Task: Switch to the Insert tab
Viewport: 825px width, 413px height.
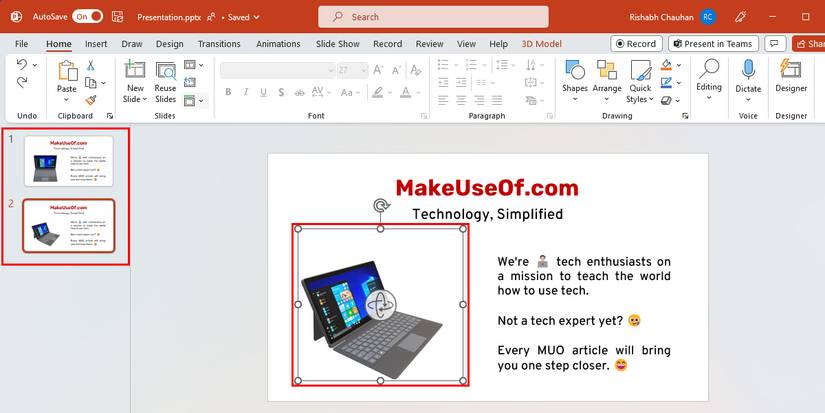Action: (x=96, y=44)
